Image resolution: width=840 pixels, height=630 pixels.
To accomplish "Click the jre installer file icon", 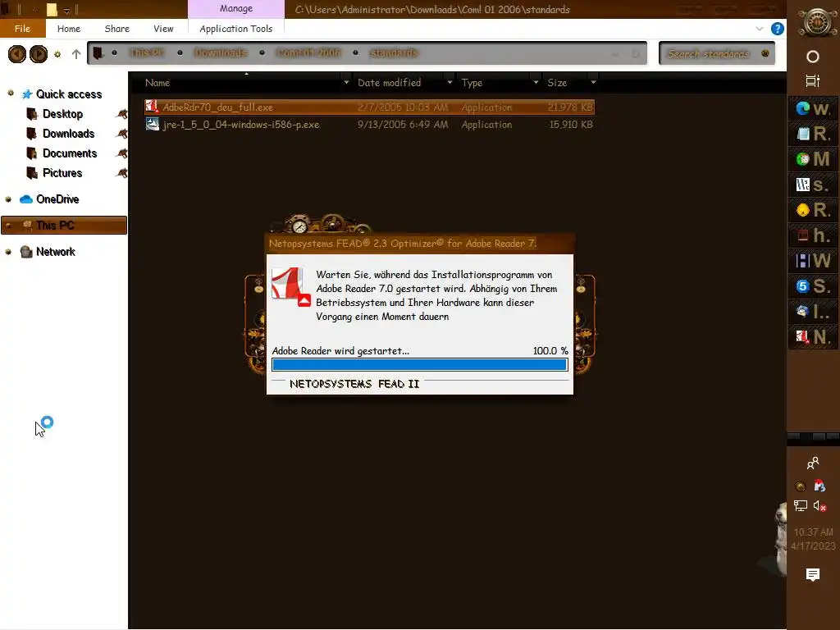I will (152, 125).
